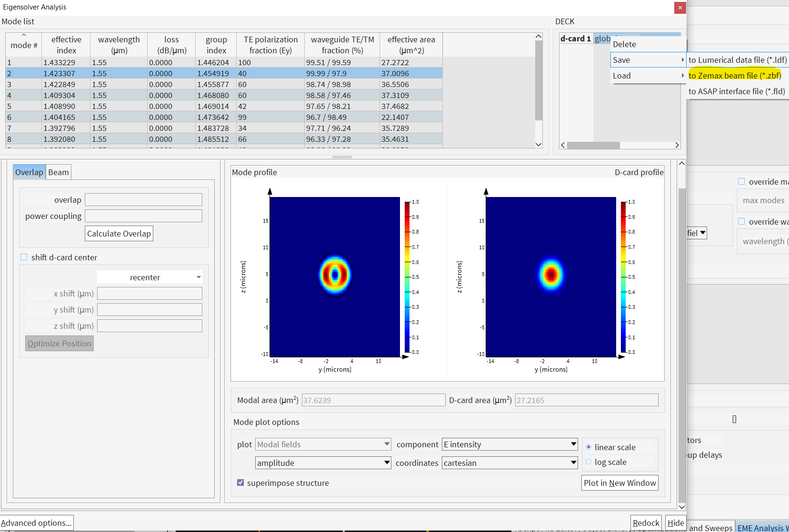This screenshot has height=532, width=789.
Task: Disable the superimpose structure checkbox
Action: coord(240,483)
